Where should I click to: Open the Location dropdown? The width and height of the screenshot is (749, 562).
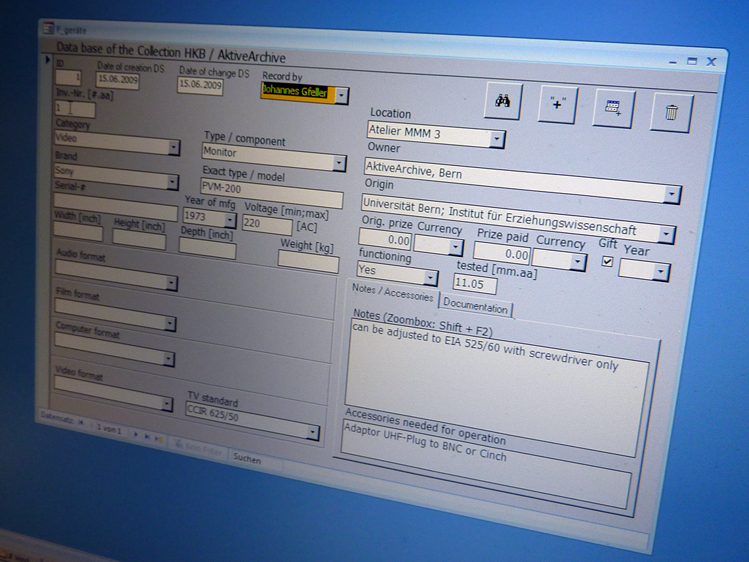[x=497, y=139]
